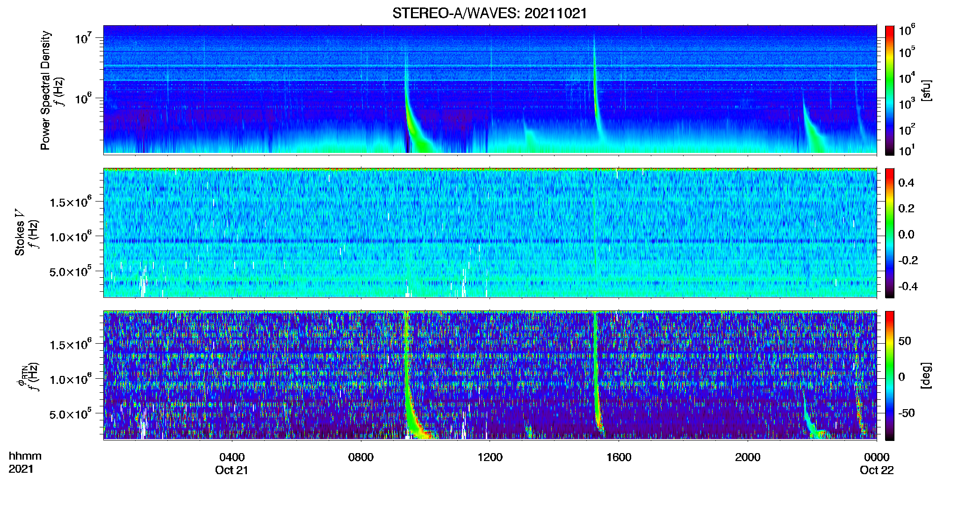
Task: Click the 1.0×10^6 tick in Stokes V panel
Action: [71, 236]
